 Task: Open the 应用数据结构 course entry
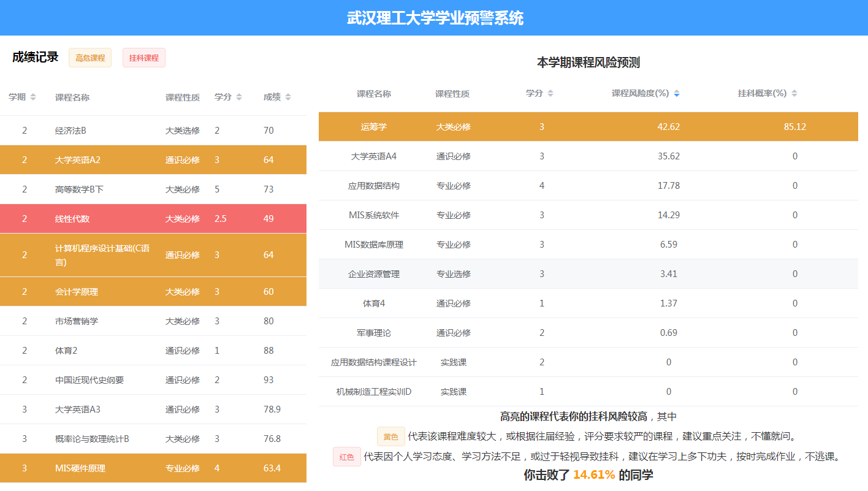[x=373, y=186]
